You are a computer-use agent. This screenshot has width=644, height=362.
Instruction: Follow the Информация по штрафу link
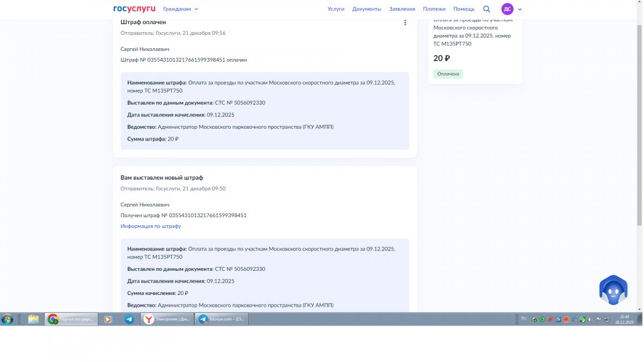click(151, 226)
